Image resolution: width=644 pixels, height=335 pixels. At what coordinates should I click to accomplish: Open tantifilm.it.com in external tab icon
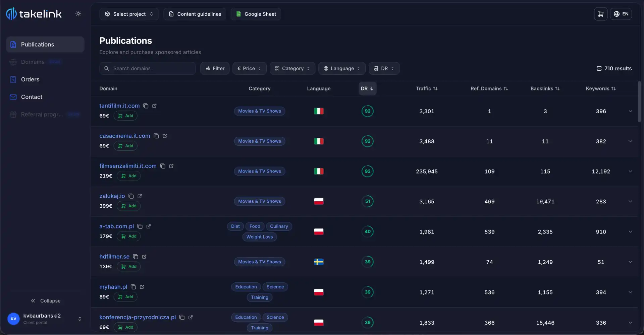pyautogui.click(x=155, y=106)
